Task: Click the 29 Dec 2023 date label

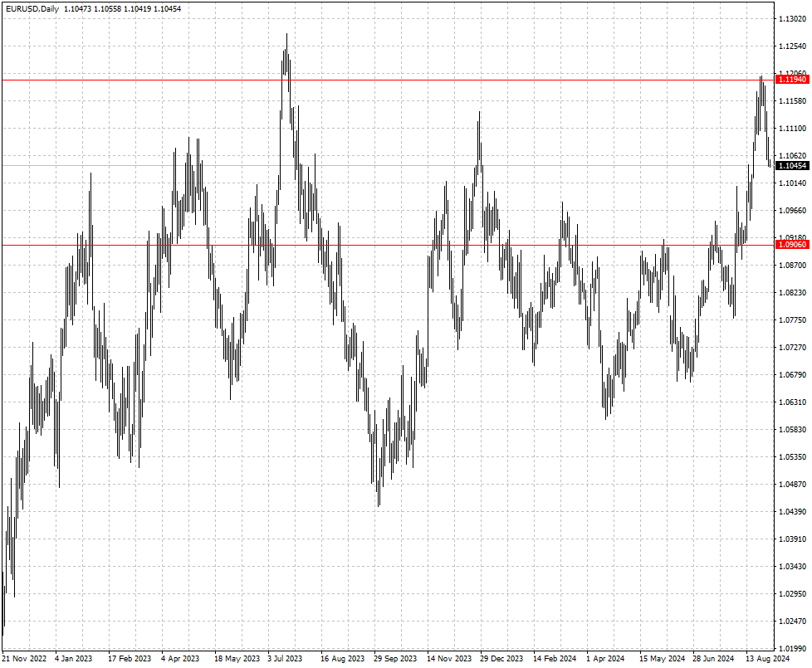Action: [501, 659]
